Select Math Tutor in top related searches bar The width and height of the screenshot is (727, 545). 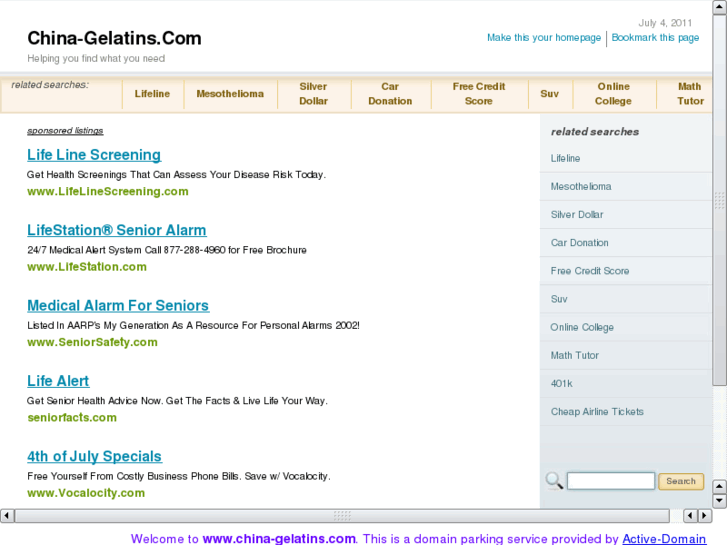tap(690, 94)
